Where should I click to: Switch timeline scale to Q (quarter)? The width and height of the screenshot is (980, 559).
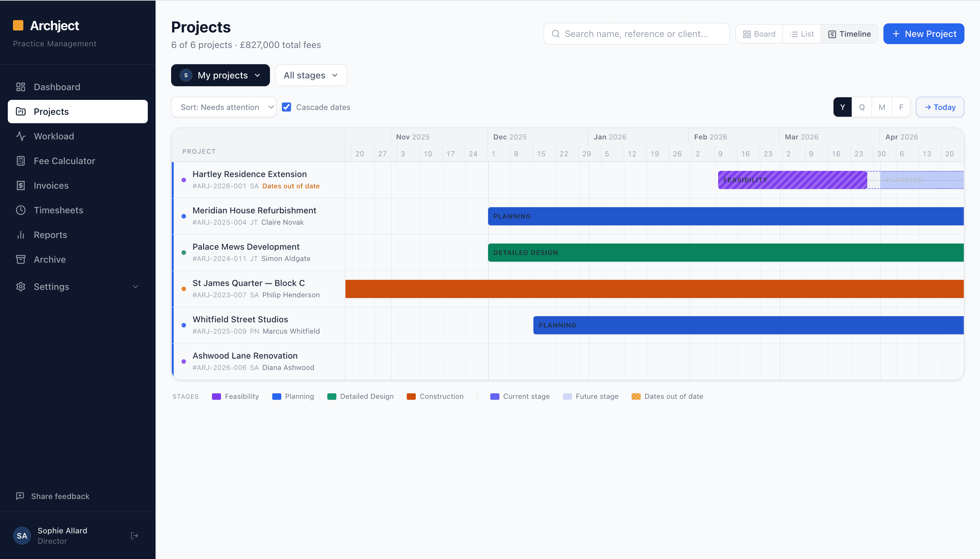(x=862, y=107)
